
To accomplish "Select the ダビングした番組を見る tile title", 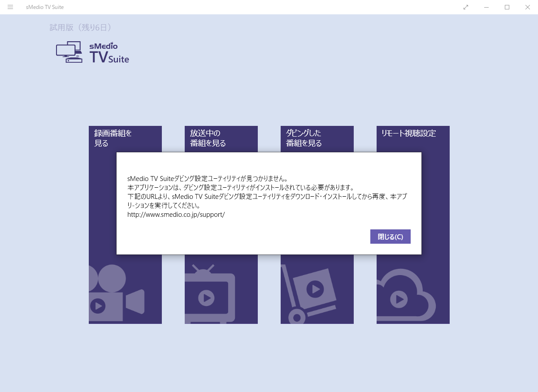I will point(304,138).
